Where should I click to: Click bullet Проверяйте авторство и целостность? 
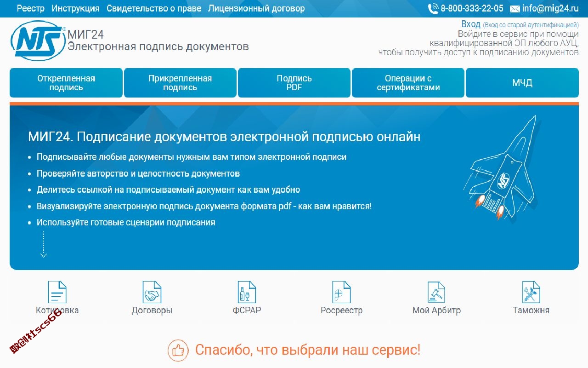coord(138,174)
